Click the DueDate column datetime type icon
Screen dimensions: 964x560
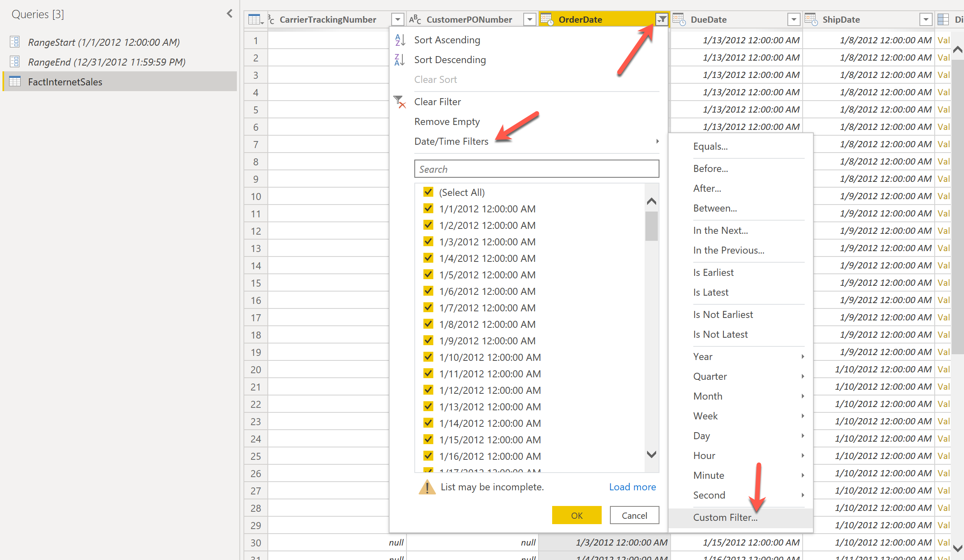coord(679,19)
